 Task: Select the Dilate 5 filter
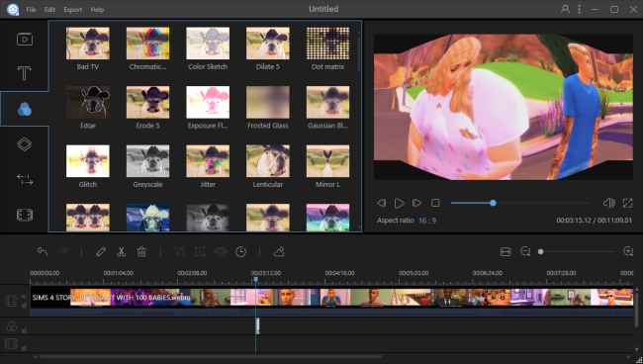click(268, 48)
